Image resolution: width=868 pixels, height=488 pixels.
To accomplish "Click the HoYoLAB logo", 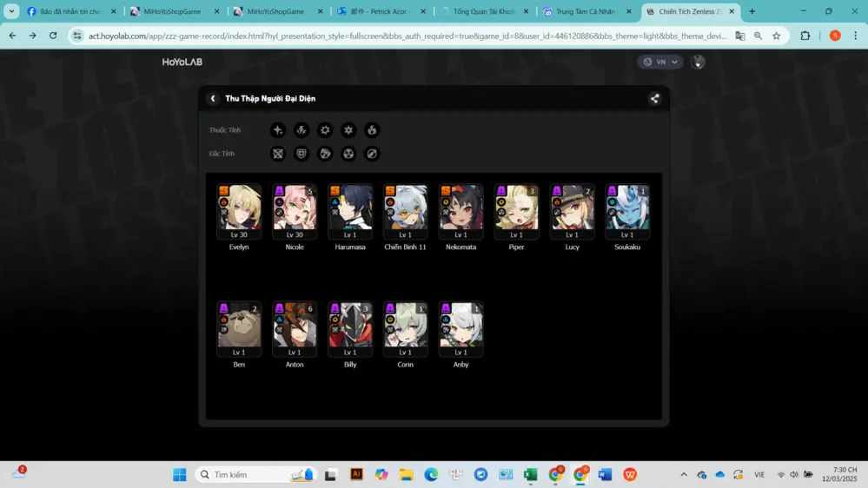I will click(x=182, y=62).
